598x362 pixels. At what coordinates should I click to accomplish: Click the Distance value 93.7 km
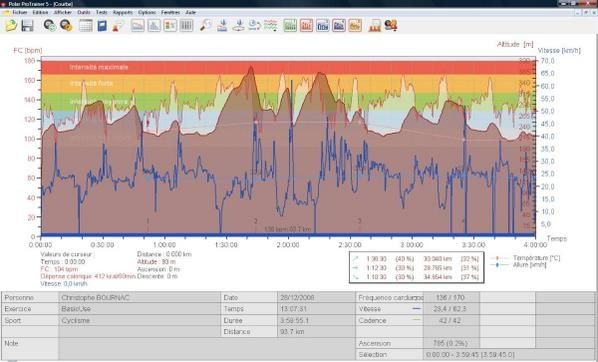(x=292, y=331)
